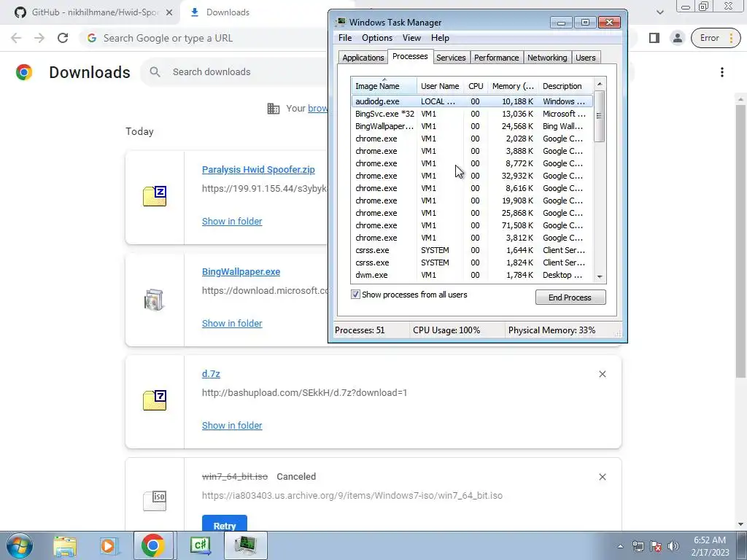Screen dimensions: 747x560
Task: Click the network tray icon
Action: pos(638,546)
